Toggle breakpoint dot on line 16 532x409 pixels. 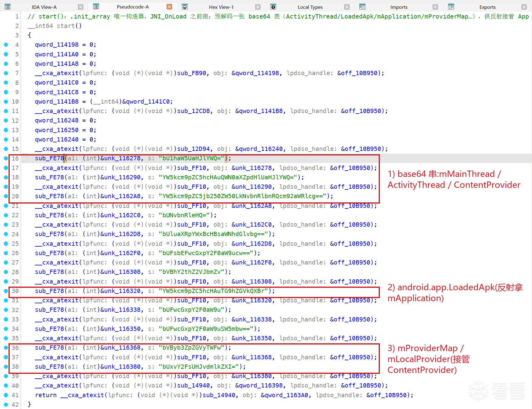click(6, 158)
